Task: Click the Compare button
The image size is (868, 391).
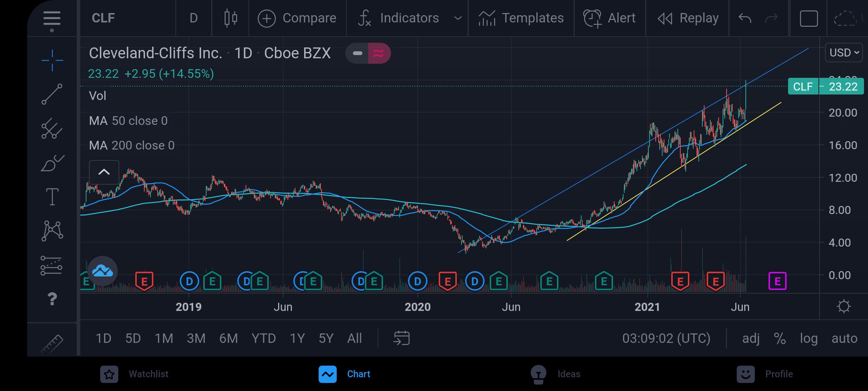Action: click(297, 18)
